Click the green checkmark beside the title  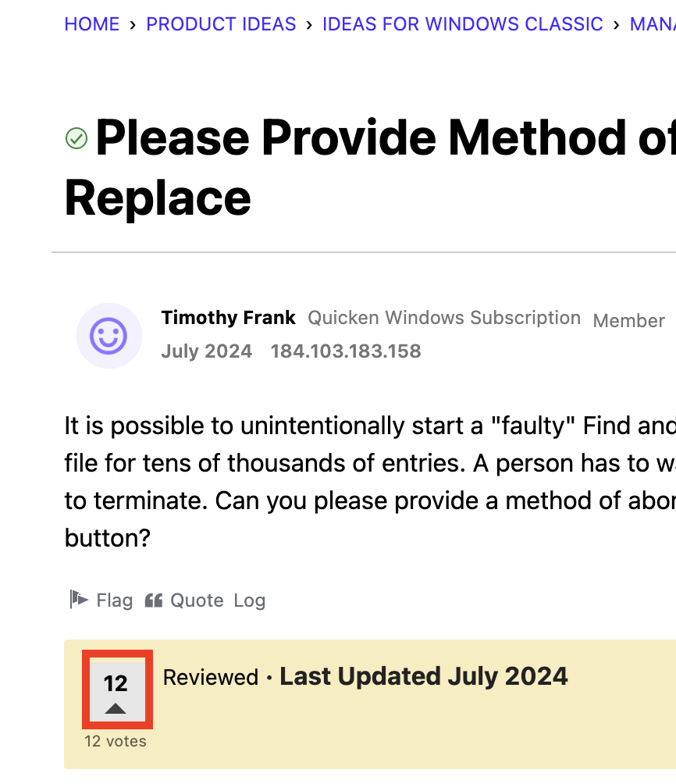click(76, 138)
